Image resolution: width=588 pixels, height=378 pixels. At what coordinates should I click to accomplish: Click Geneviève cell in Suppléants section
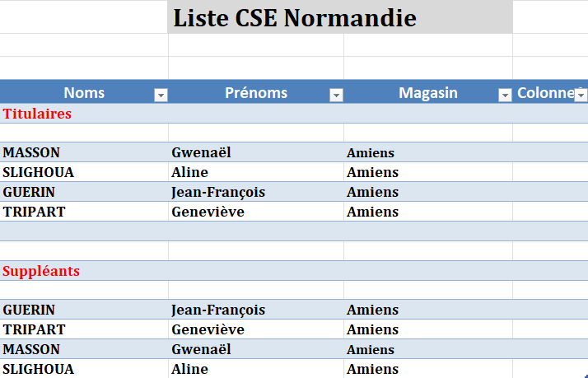click(208, 329)
